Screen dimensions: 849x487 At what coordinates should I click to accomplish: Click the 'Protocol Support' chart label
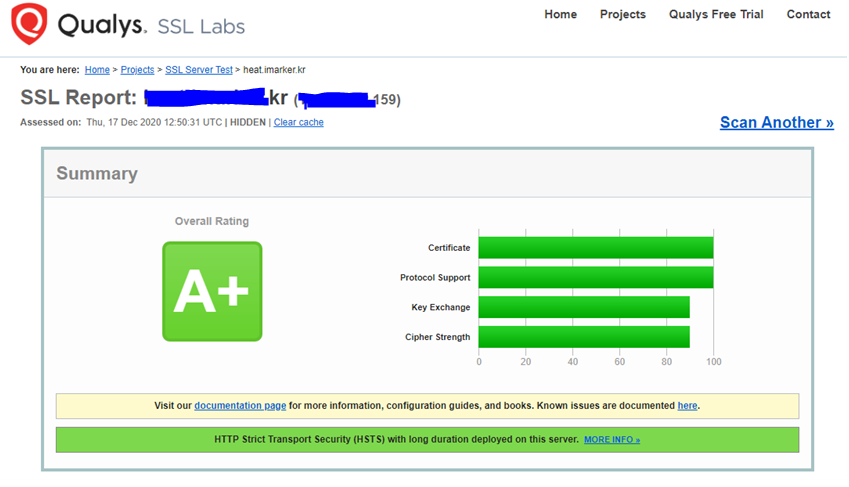(435, 277)
